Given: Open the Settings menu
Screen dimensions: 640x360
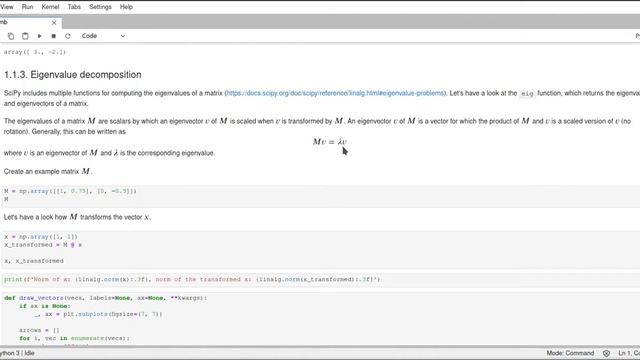Looking at the screenshot, I should (100, 7).
